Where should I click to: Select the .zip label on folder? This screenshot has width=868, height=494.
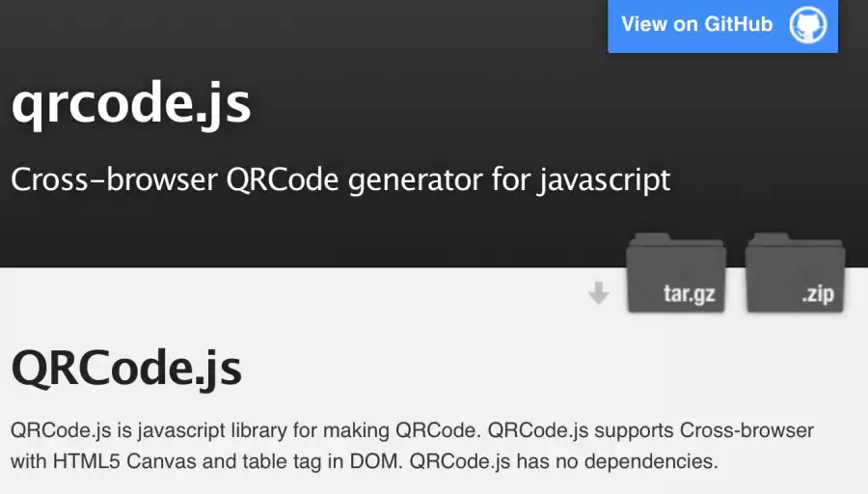click(x=818, y=294)
